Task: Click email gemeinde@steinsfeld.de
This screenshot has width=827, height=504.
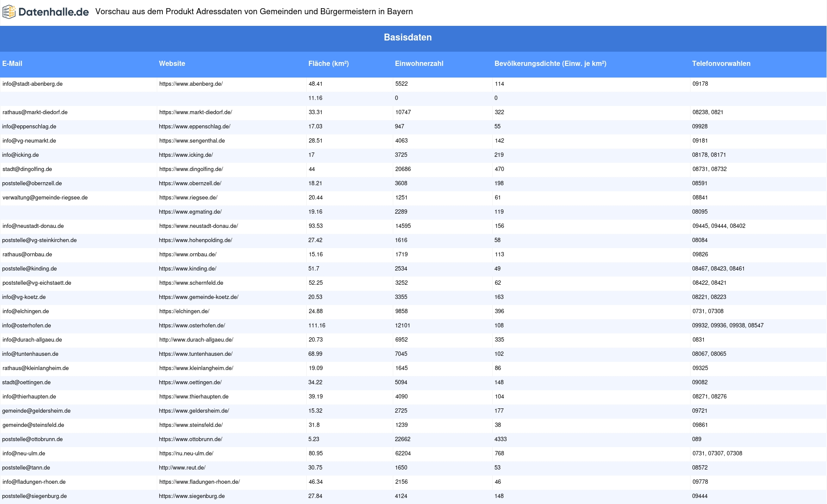Action: tap(34, 425)
